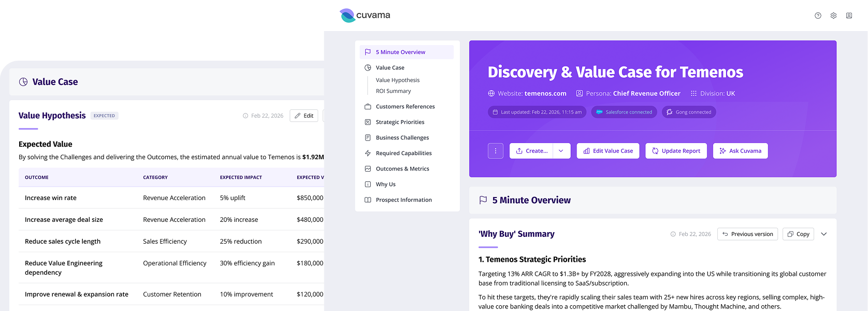Expand the Create dropdown arrow
This screenshot has width=868, height=311.
561,151
